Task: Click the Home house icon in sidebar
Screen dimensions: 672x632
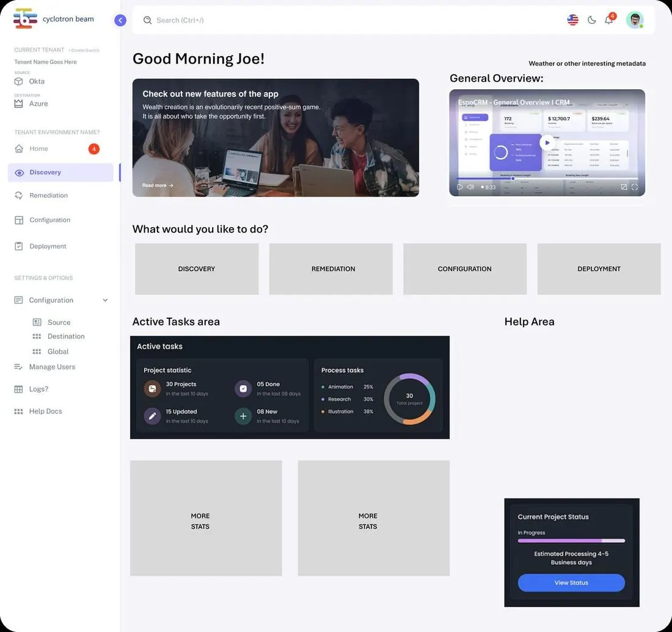Action: 19,148
